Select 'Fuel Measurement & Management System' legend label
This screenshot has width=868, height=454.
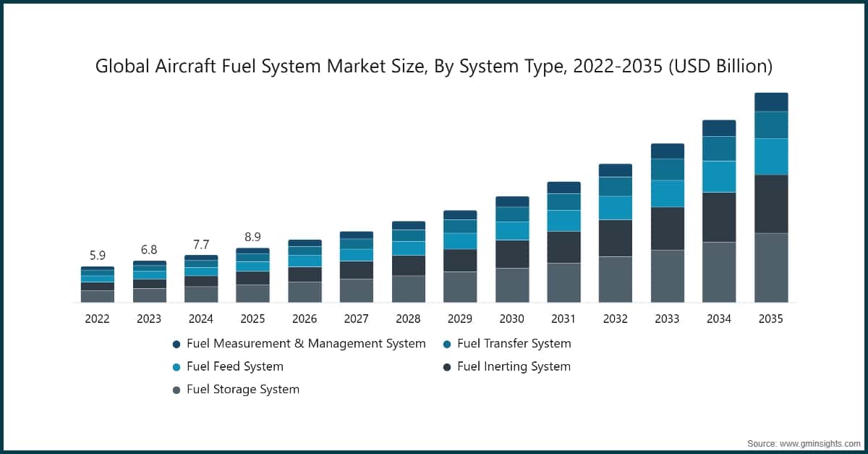(306, 343)
